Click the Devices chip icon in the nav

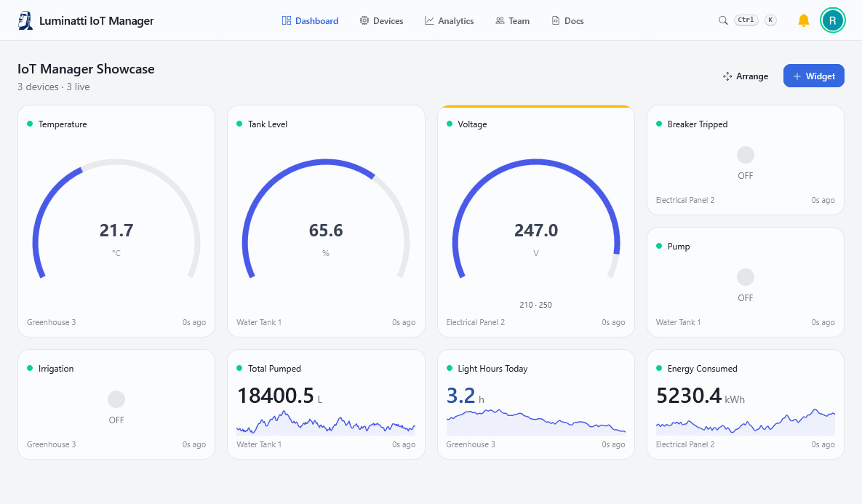364,20
